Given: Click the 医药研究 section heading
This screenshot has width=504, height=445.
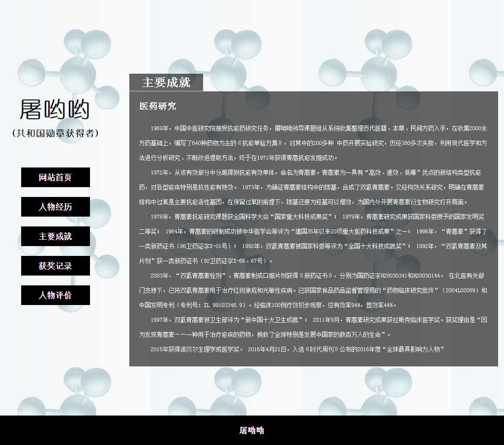Looking at the screenshot, I should (x=157, y=106).
